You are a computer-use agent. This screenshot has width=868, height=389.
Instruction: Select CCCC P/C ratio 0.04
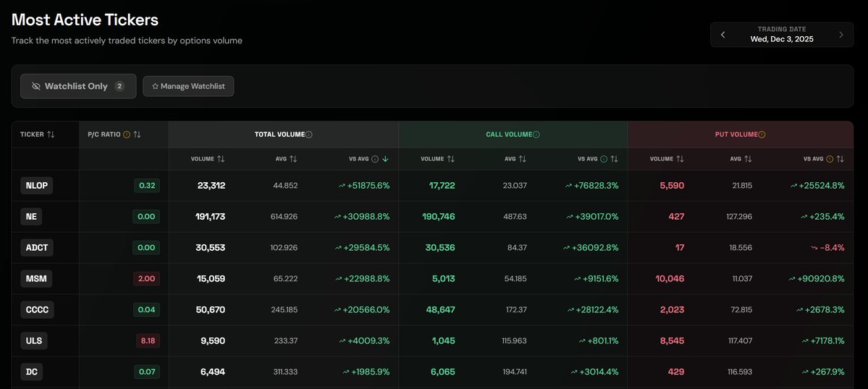[x=147, y=310]
